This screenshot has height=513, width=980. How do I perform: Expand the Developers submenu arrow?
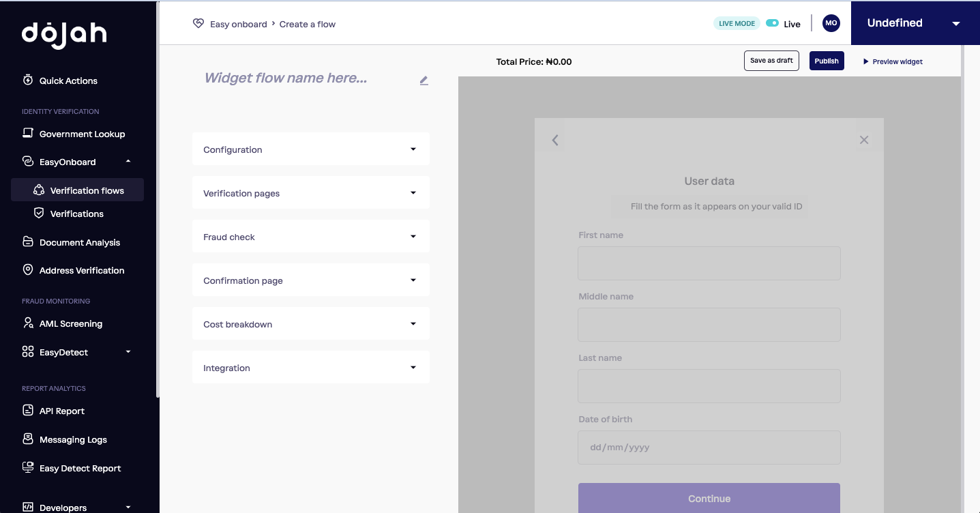pos(128,508)
